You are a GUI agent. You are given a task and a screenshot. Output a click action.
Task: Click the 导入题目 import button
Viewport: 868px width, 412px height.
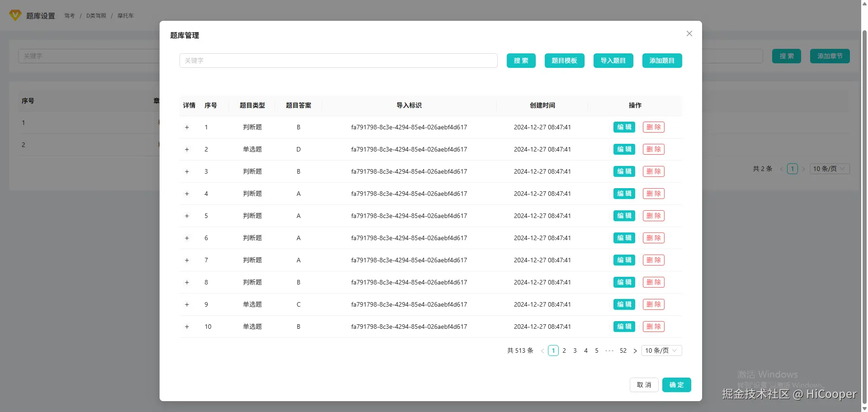pos(613,60)
